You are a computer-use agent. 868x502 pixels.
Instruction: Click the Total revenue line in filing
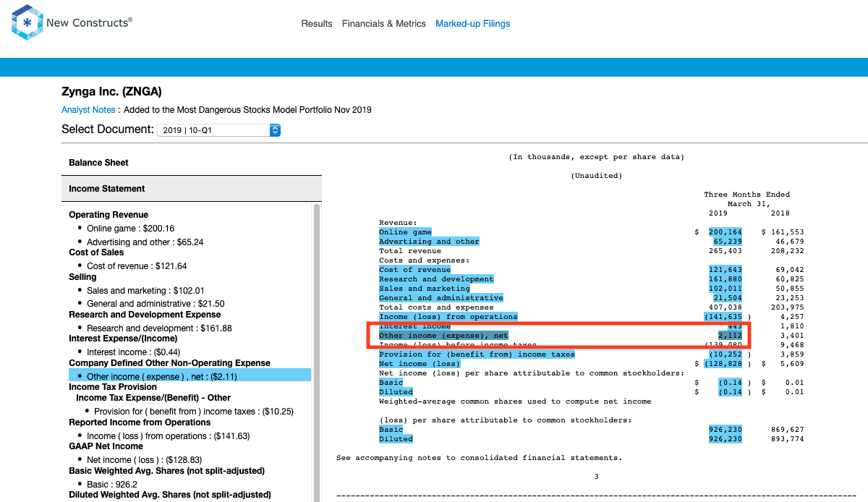click(x=410, y=251)
